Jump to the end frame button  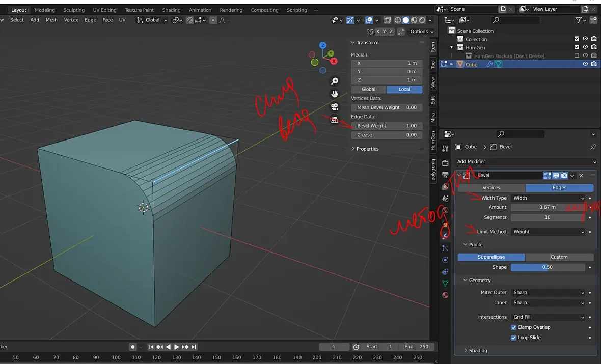coord(194,347)
